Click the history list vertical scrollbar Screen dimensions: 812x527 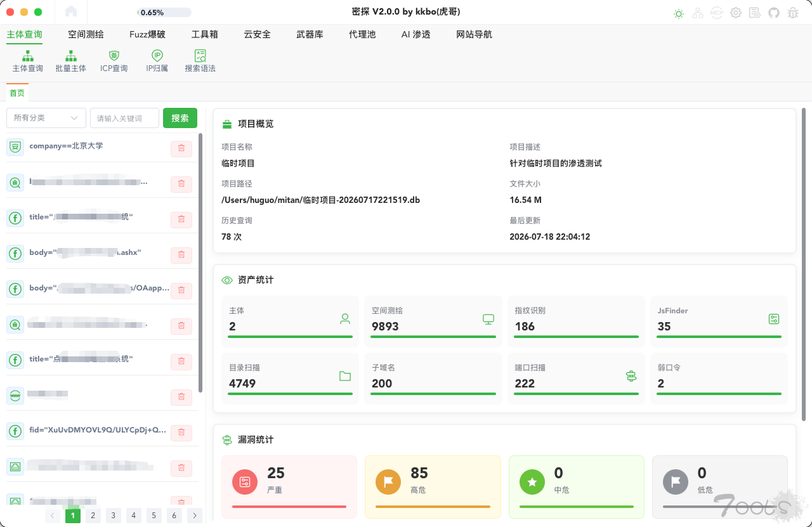point(201,263)
